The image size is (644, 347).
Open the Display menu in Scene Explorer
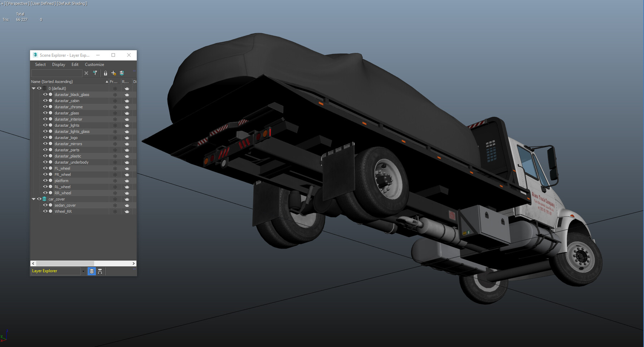click(x=59, y=64)
